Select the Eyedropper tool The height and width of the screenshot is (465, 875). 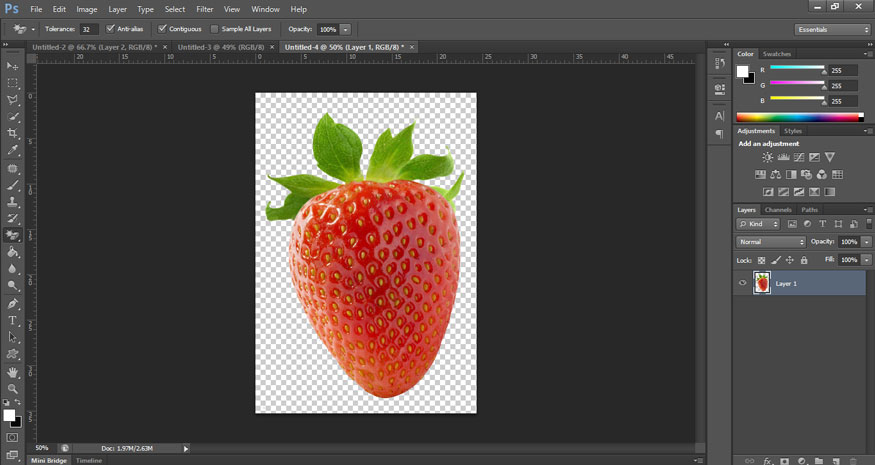pyautogui.click(x=13, y=150)
